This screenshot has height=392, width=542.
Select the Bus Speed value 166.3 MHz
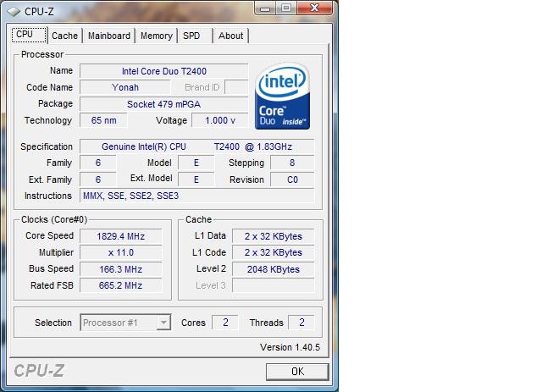(120, 269)
